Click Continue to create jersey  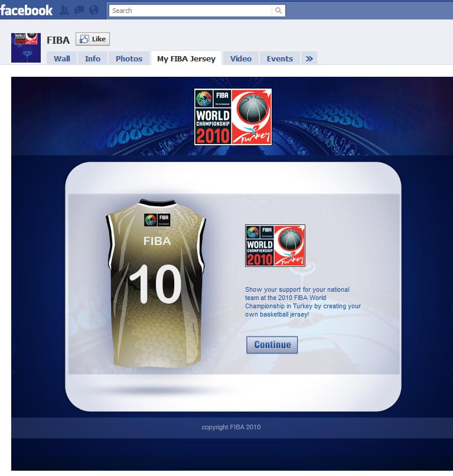(272, 344)
